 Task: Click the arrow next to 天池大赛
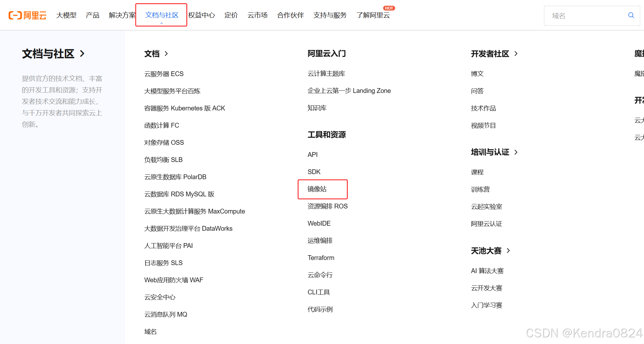(508, 251)
